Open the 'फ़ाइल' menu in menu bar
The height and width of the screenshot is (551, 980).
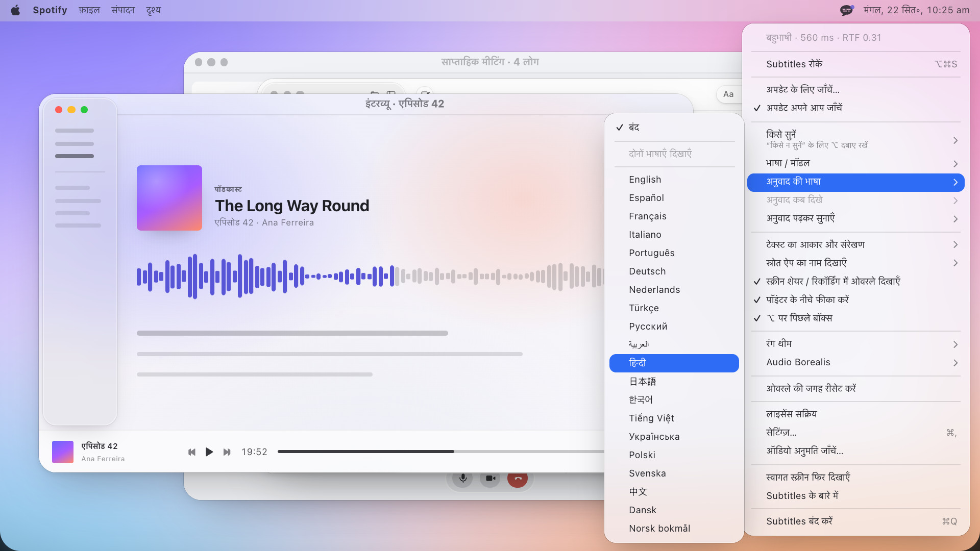click(x=89, y=10)
